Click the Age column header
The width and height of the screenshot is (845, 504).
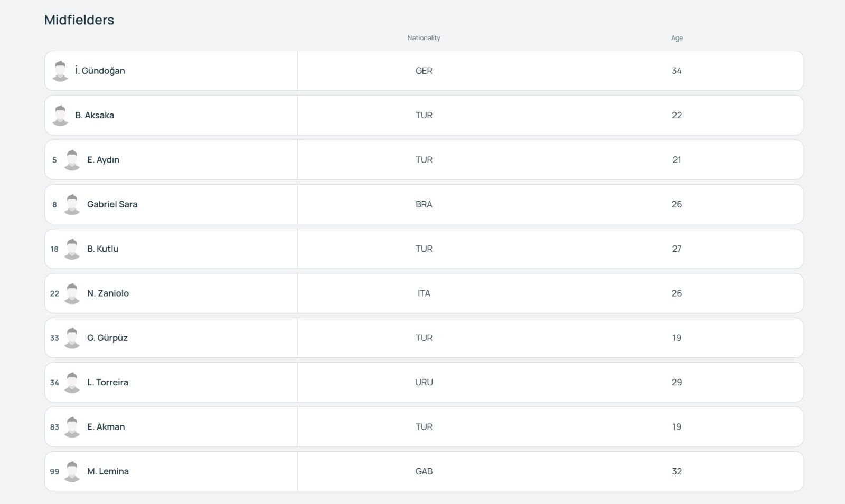677,38
